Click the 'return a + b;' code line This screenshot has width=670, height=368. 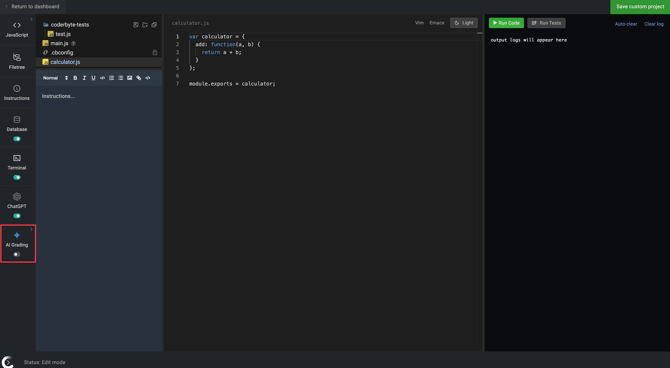(x=221, y=52)
